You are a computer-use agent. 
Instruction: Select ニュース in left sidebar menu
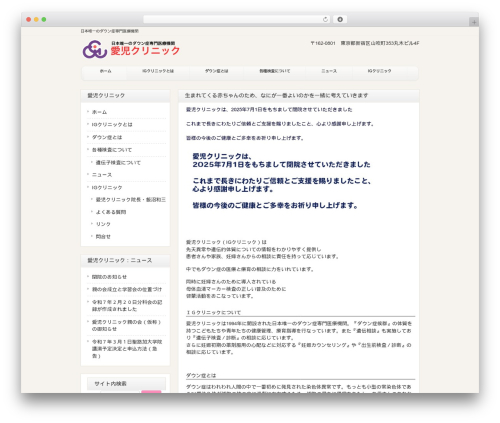coord(102,175)
